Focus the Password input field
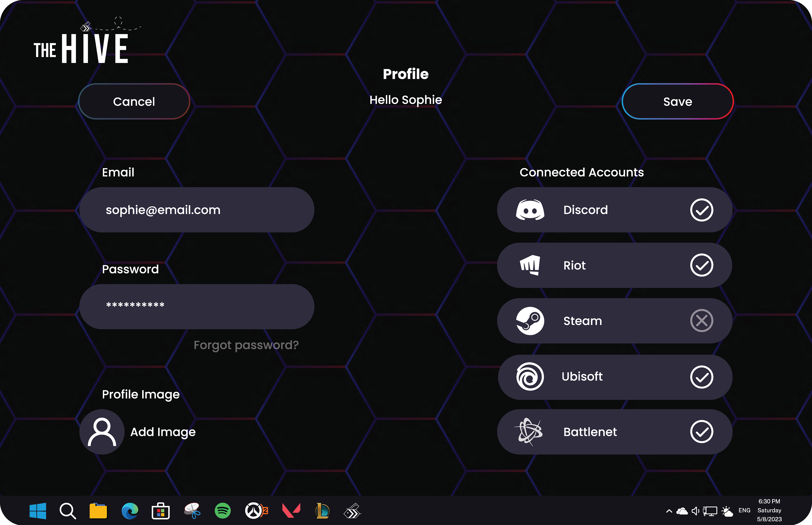This screenshot has height=525, width=812. (x=197, y=307)
